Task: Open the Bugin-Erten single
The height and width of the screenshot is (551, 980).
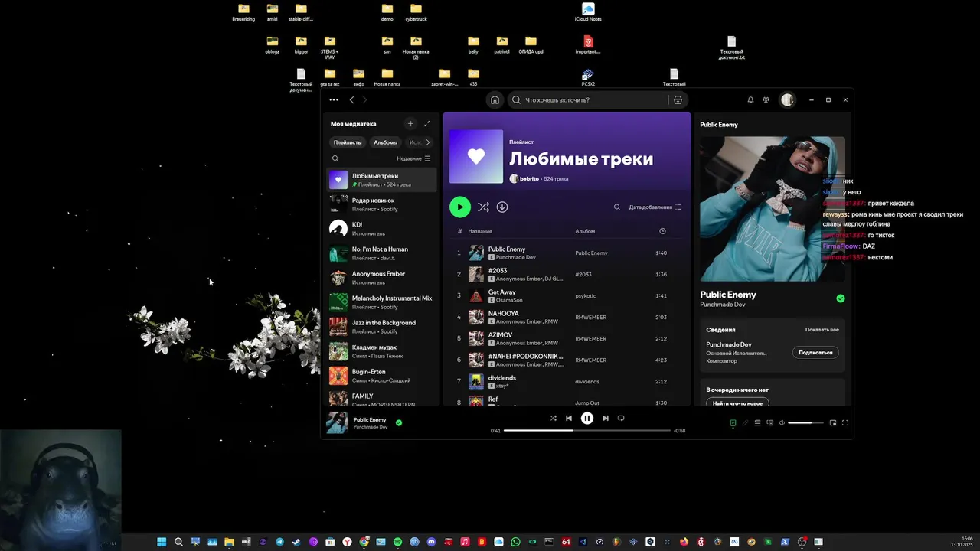Action: pos(382,376)
